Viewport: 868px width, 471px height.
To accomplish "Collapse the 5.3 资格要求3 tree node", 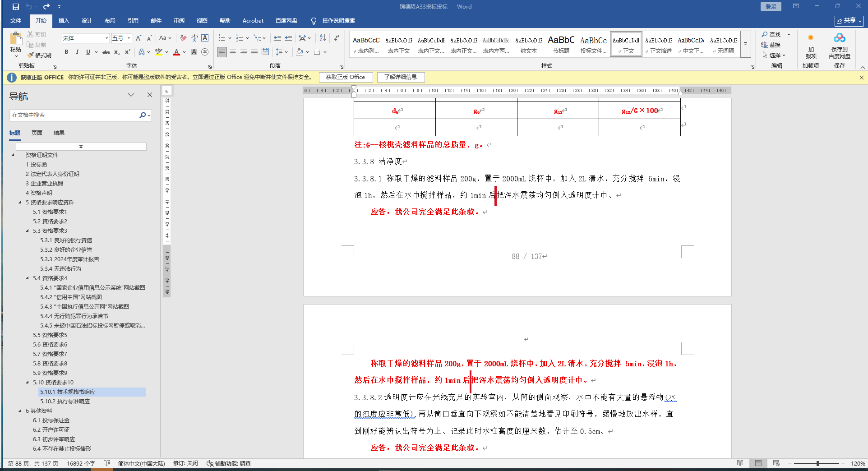I will pyautogui.click(x=27, y=231).
